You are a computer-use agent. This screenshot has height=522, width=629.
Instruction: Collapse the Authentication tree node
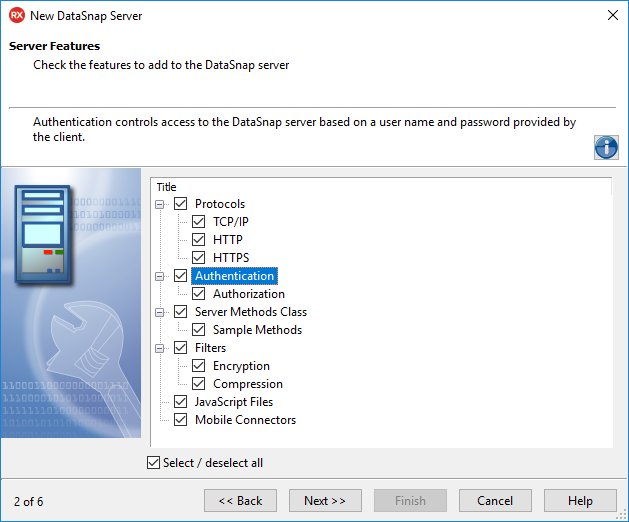coord(161,276)
